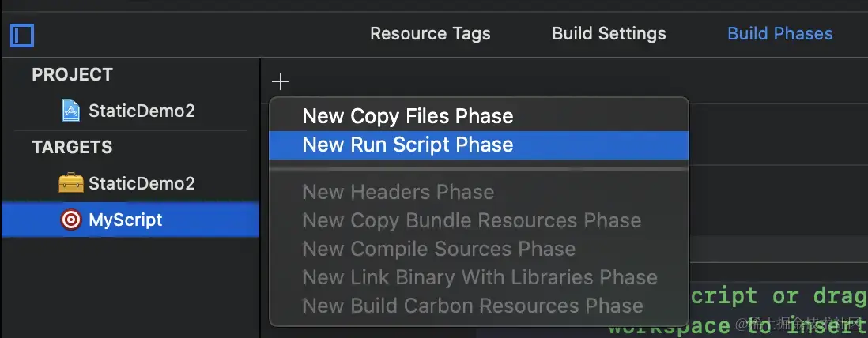Open the Build Settings tab

coord(609,34)
